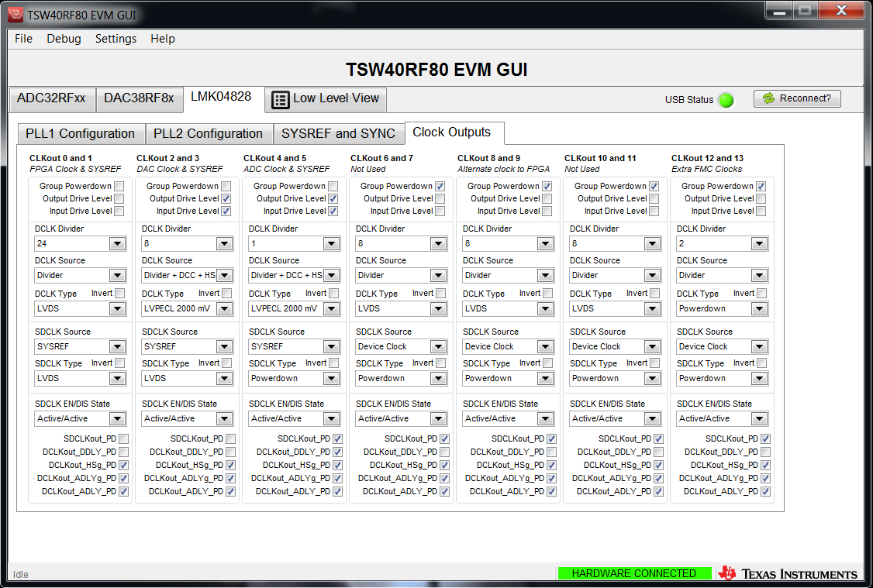
Task: Enable Group Powerdown for CLKout 0 and 1
Action: pos(119,186)
